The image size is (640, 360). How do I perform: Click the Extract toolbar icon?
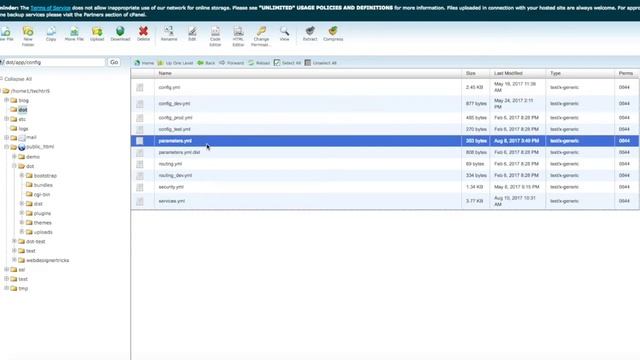point(310,31)
